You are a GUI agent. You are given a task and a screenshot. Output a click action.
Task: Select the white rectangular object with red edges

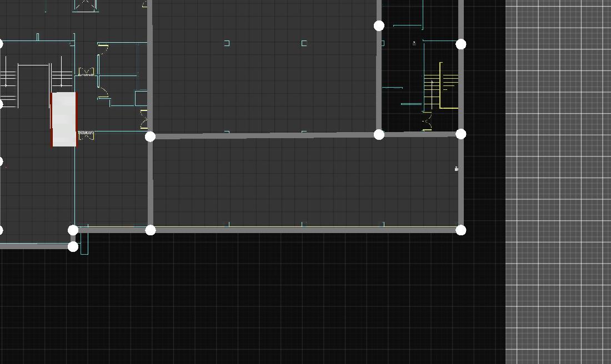64,119
